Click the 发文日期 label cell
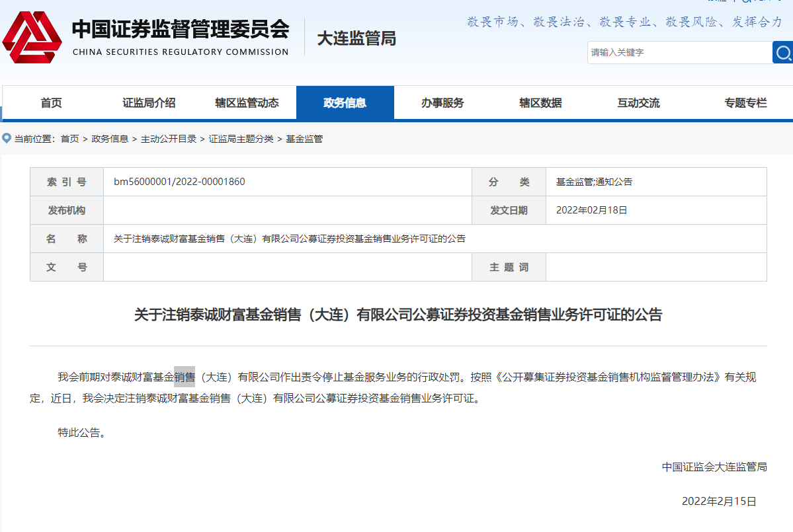Viewport: 793px width, 532px height. (x=509, y=210)
